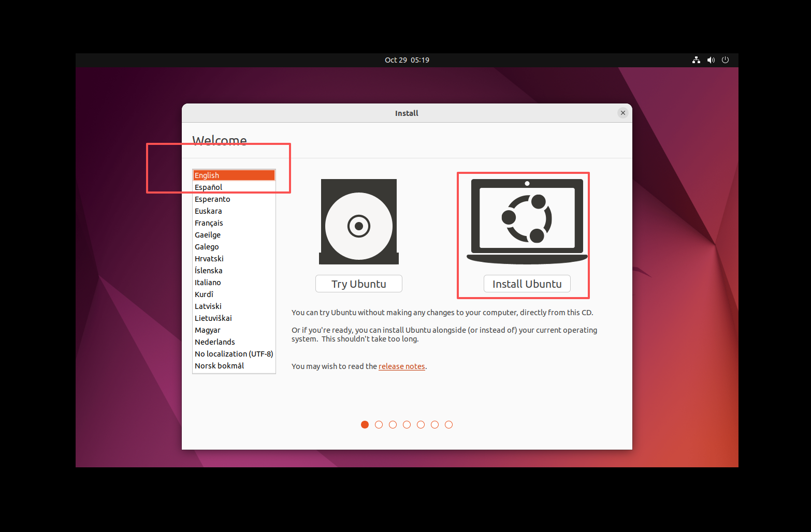Select Kurdî in the language list

pyautogui.click(x=234, y=294)
